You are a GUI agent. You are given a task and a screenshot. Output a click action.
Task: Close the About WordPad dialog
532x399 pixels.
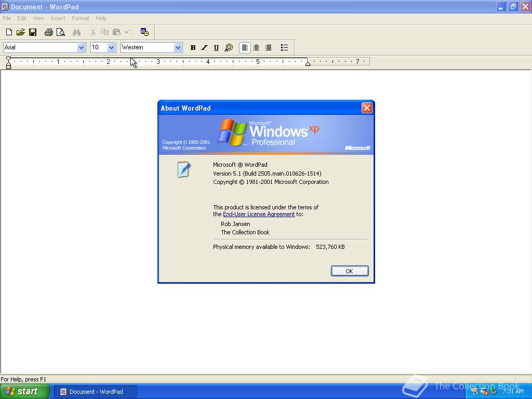367,108
